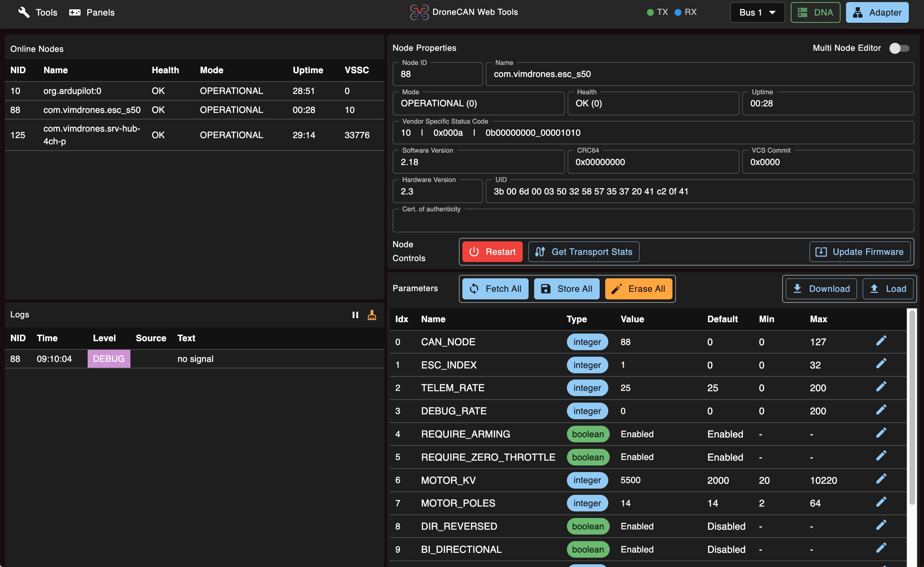Click the VSSC value 33776
This screenshot has height=567, width=924.
click(x=357, y=135)
